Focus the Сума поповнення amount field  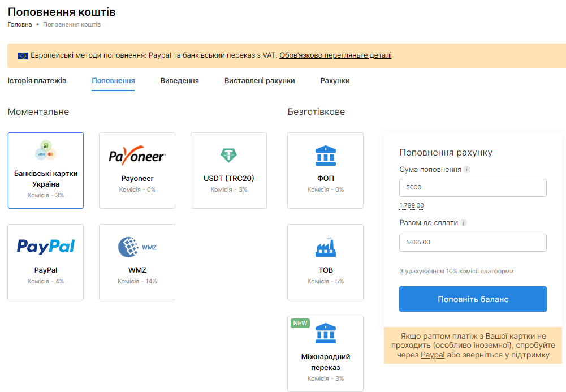pyautogui.click(x=473, y=188)
